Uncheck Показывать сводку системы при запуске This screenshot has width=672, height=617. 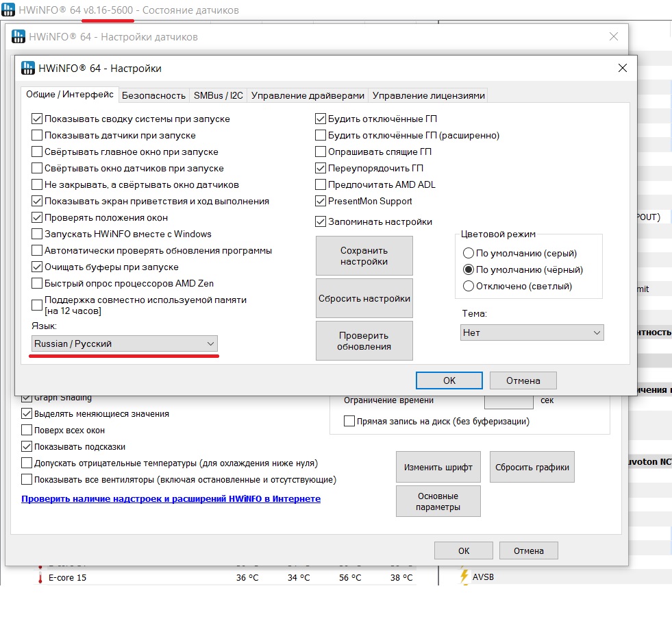[37, 119]
